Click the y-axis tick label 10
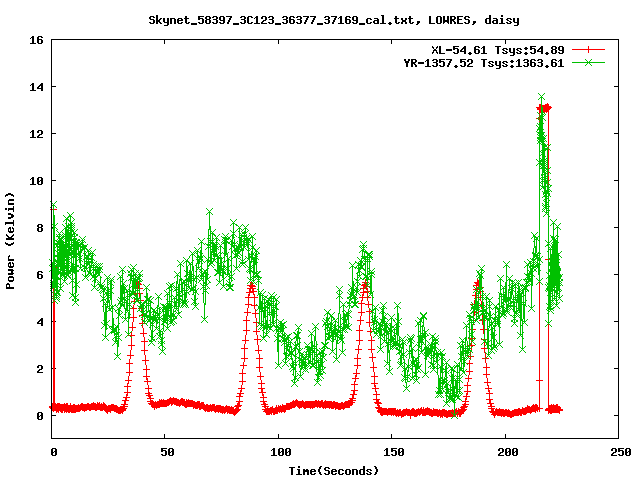640x480 pixels. pos(36,181)
